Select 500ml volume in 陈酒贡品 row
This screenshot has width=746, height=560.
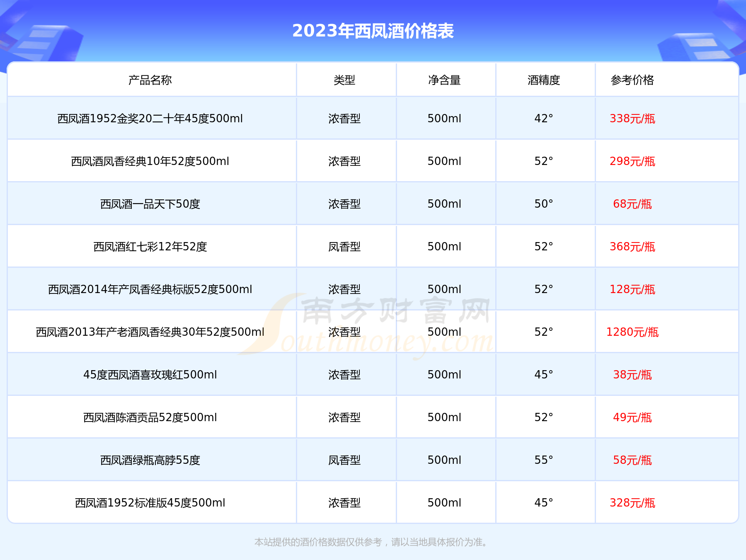click(444, 417)
